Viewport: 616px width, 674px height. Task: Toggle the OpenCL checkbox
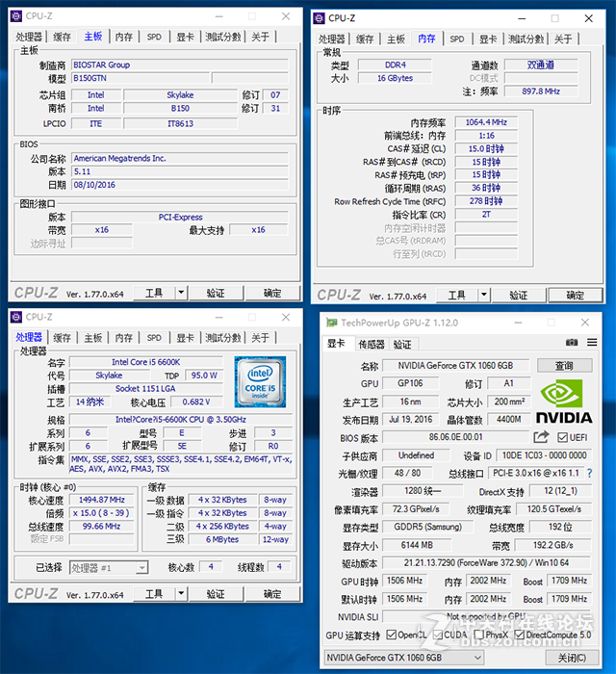point(391,635)
